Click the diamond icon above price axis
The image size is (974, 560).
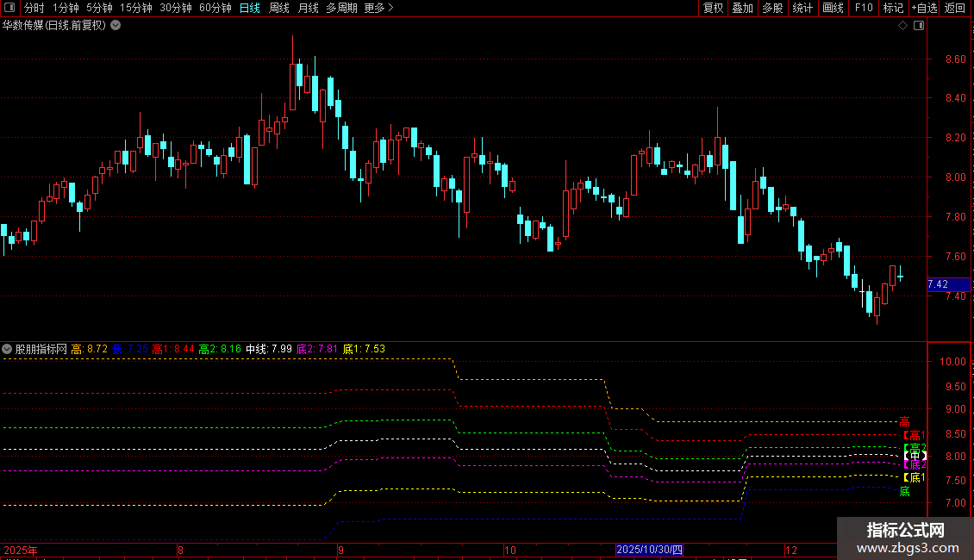pyautogui.click(x=903, y=26)
